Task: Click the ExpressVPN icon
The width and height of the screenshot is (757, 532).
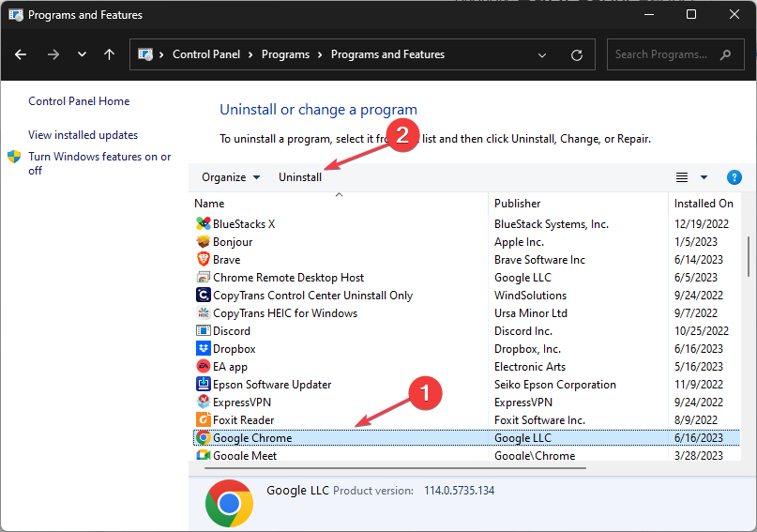Action: point(204,403)
